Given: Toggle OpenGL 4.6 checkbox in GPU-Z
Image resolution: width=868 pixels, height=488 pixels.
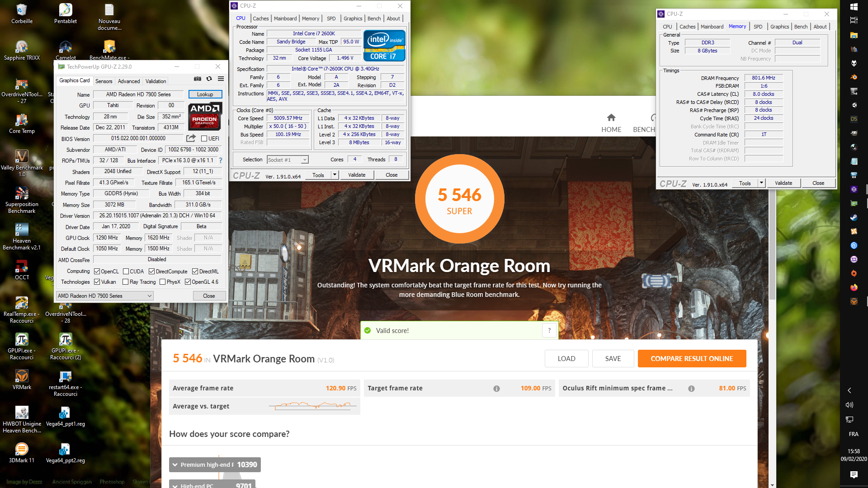Looking at the screenshot, I should coord(188,282).
